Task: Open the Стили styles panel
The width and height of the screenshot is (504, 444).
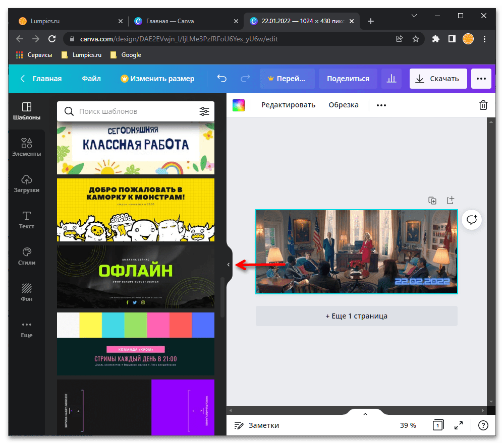Action: click(x=27, y=256)
